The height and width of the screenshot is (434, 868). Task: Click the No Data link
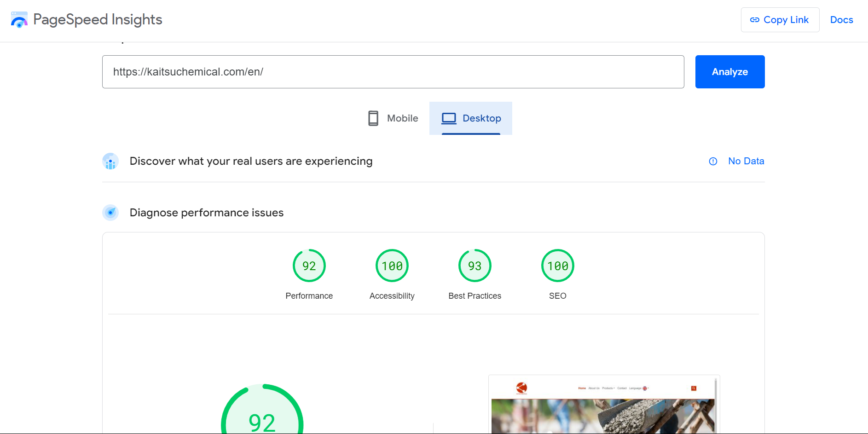(x=746, y=161)
